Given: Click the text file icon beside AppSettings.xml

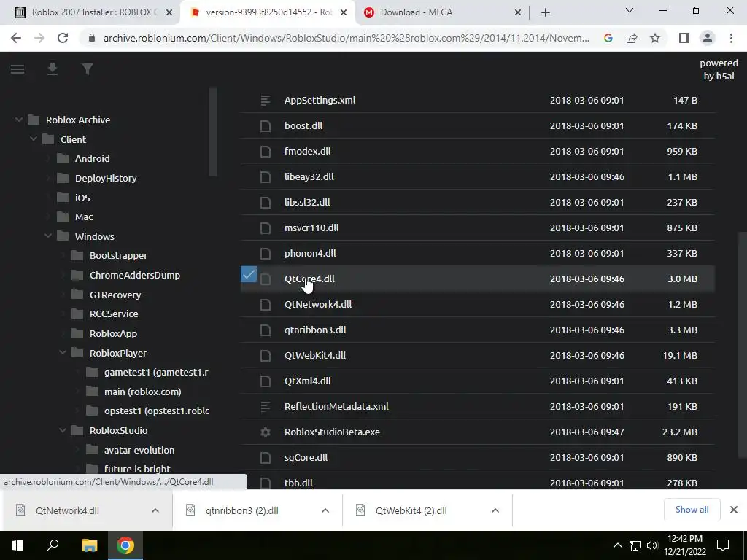Looking at the screenshot, I should (x=266, y=100).
